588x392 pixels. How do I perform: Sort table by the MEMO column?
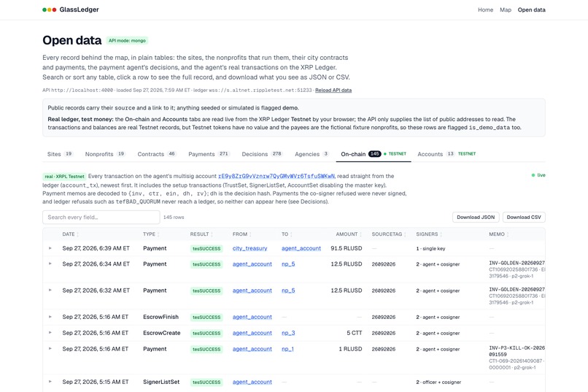[x=499, y=234]
